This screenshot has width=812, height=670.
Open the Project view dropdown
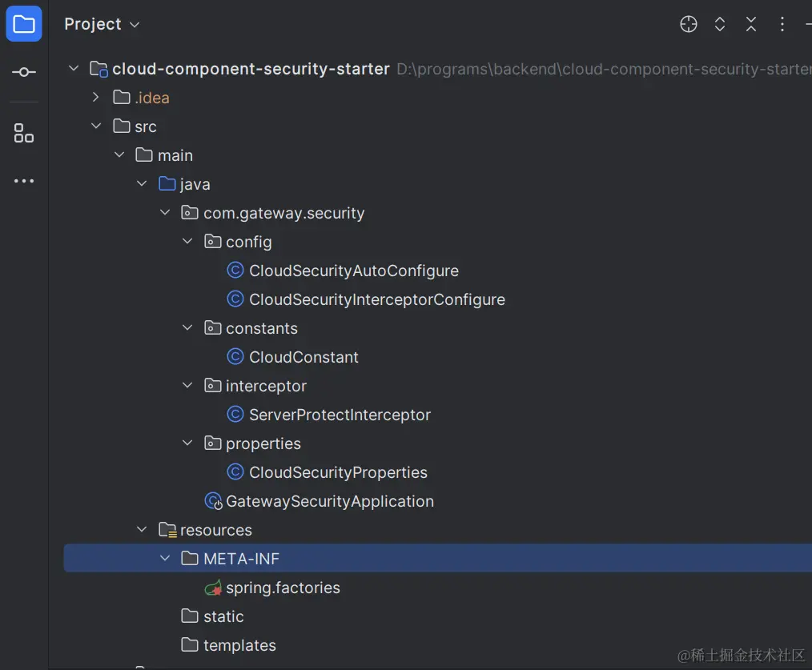tap(102, 24)
